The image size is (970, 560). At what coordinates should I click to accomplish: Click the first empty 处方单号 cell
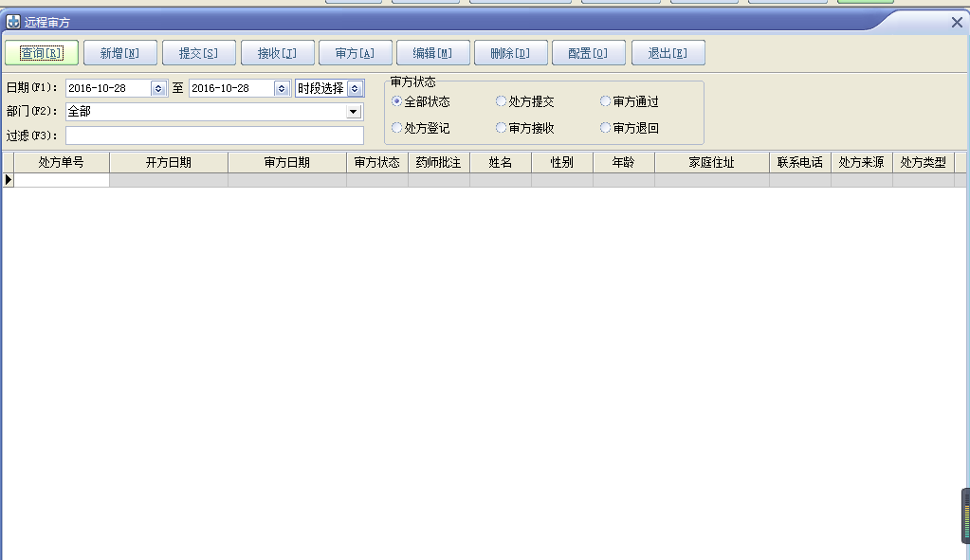click(x=62, y=180)
